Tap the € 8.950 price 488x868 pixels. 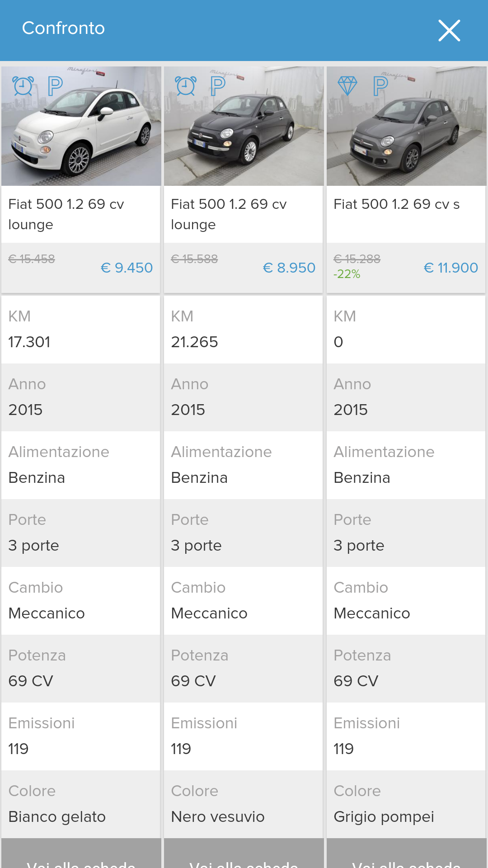point(289,268)
